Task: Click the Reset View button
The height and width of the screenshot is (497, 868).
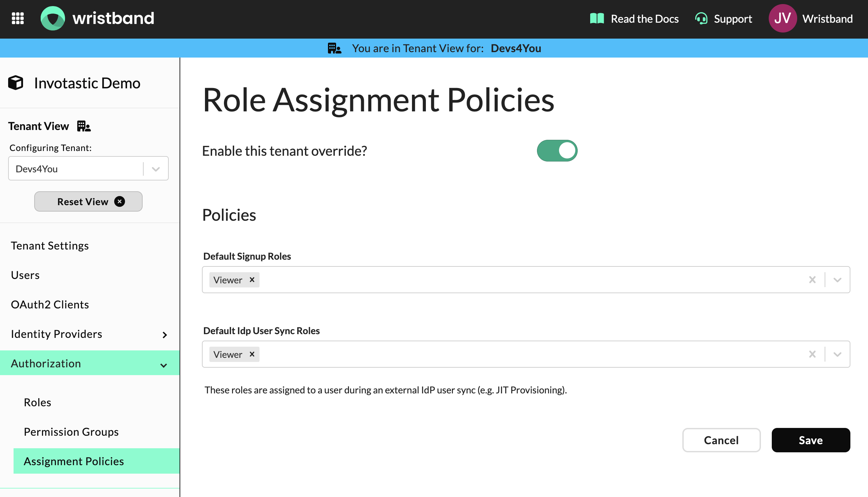Action: [88, 202]
